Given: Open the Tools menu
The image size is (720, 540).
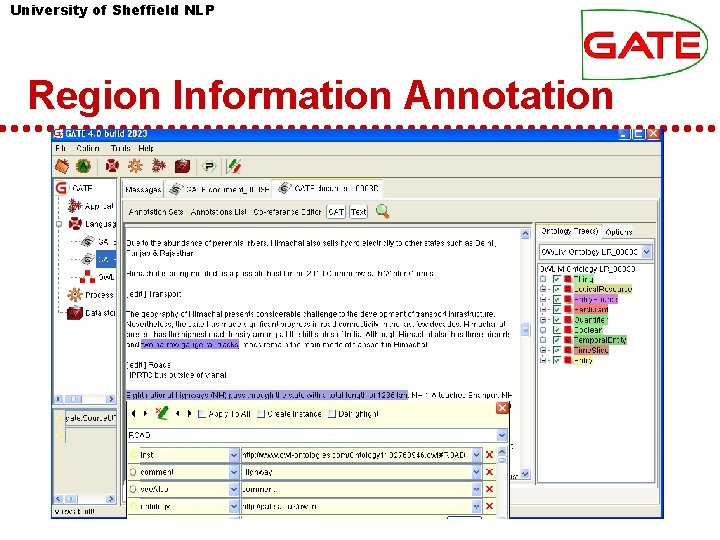Looking at the screenshot, I should point(120,148).
